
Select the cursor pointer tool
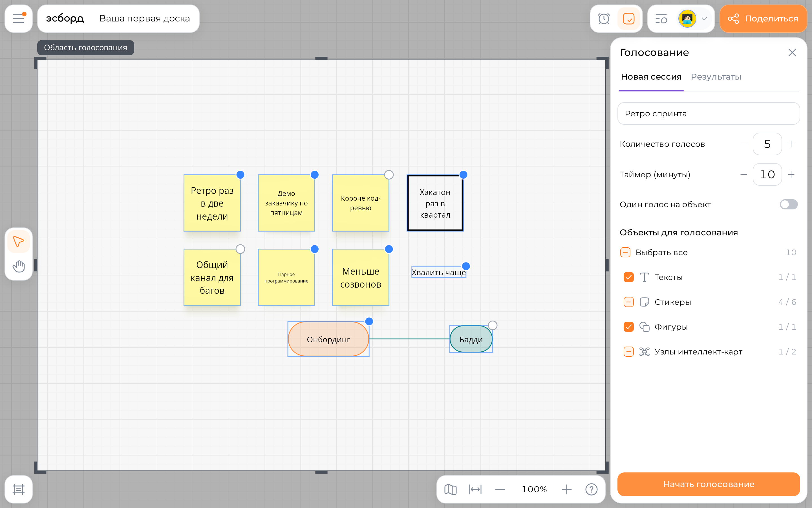(x=18, y=242)
